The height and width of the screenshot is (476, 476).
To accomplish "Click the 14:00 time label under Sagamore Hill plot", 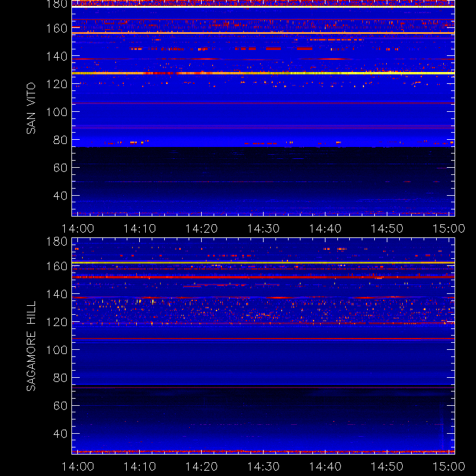I will 78,466.
